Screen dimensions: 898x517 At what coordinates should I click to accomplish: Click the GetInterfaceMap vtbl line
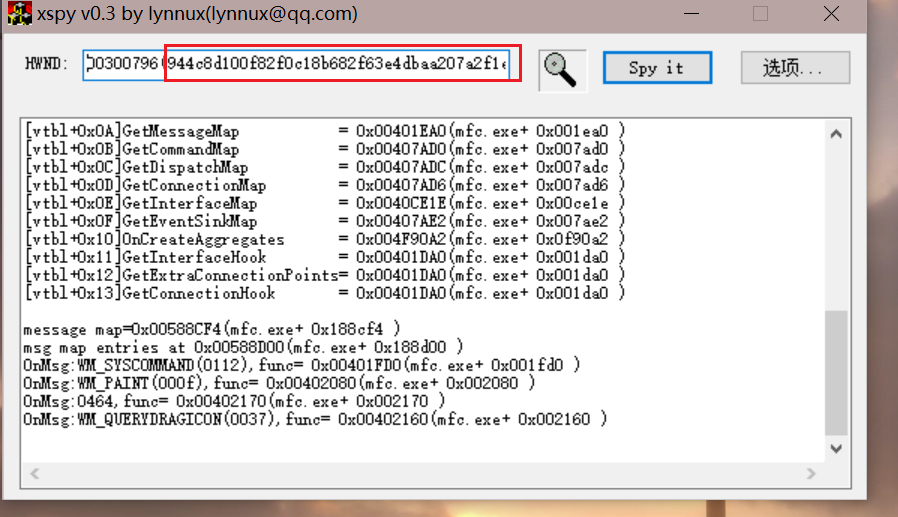coord(324,203)
